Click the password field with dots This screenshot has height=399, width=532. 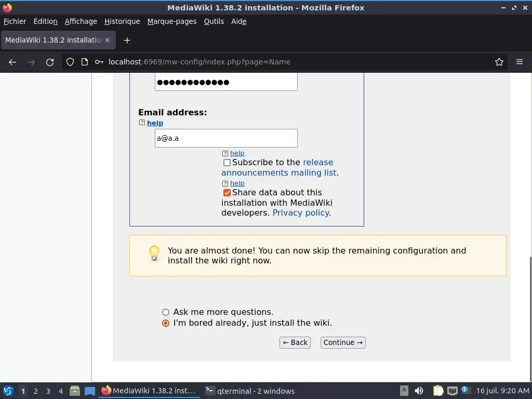(226, 82)
